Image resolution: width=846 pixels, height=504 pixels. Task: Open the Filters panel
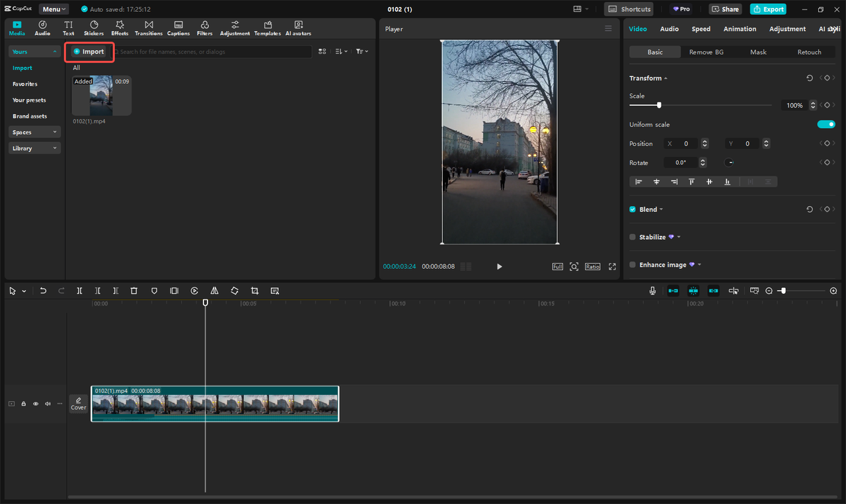click(205, 27)
